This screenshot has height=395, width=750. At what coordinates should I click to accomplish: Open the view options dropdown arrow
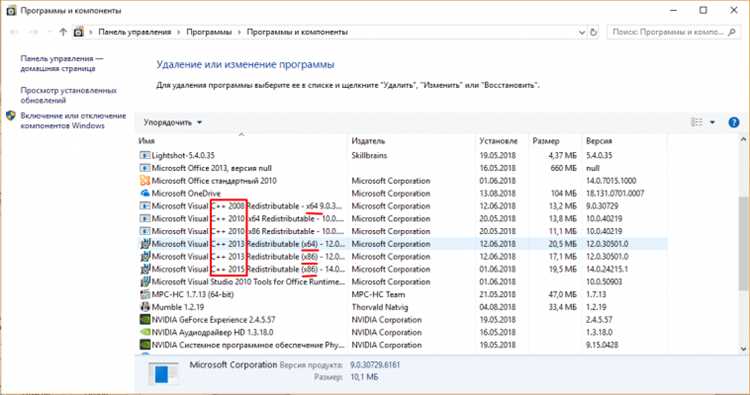[712, 122]
